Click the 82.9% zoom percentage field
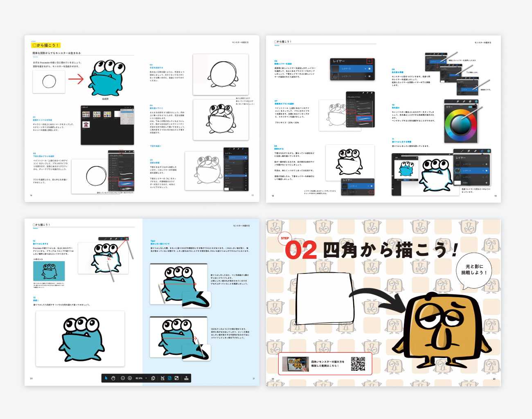Viewport: 532px width, 419px height. (139, 378)
